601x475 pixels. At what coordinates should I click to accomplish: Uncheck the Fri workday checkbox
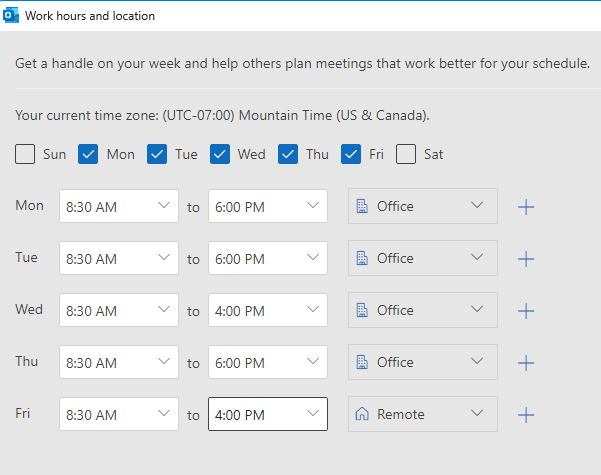[x=351, y=154]
